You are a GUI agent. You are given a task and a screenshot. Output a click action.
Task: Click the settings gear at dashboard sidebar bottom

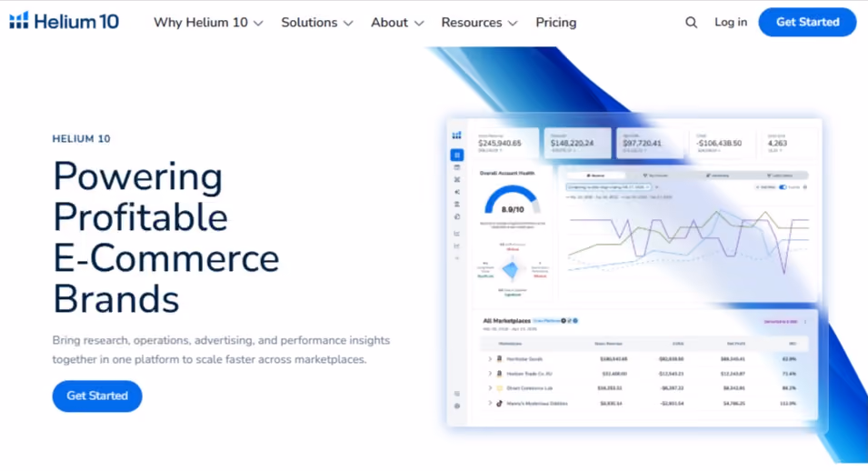(x=456, y=406)
